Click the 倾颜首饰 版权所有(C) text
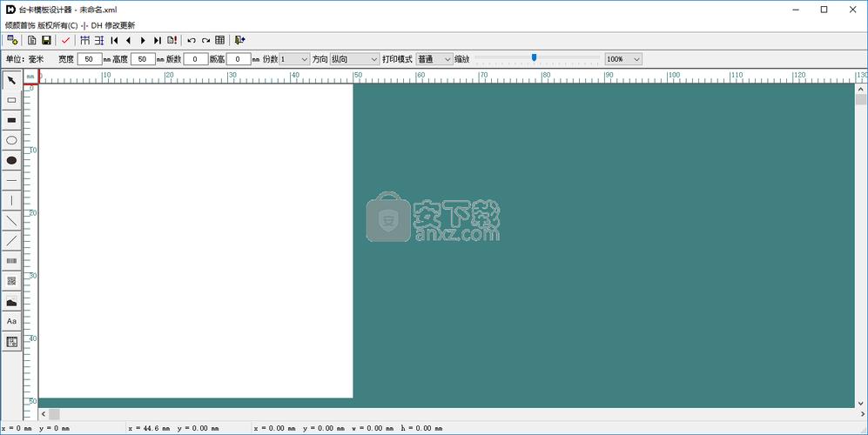 coord(42,25)
